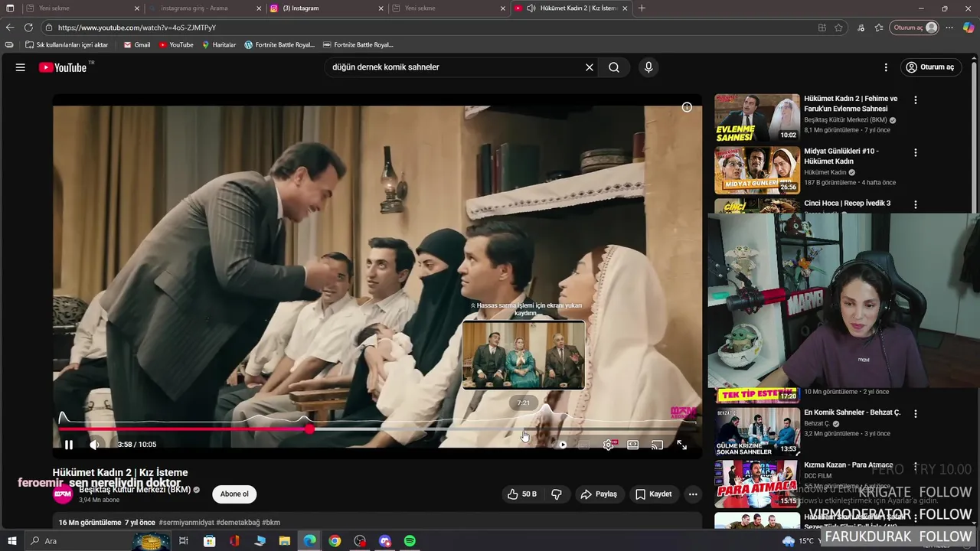
Task: Open the Haritalar bookmark
Action: click(x=219, y=45)
